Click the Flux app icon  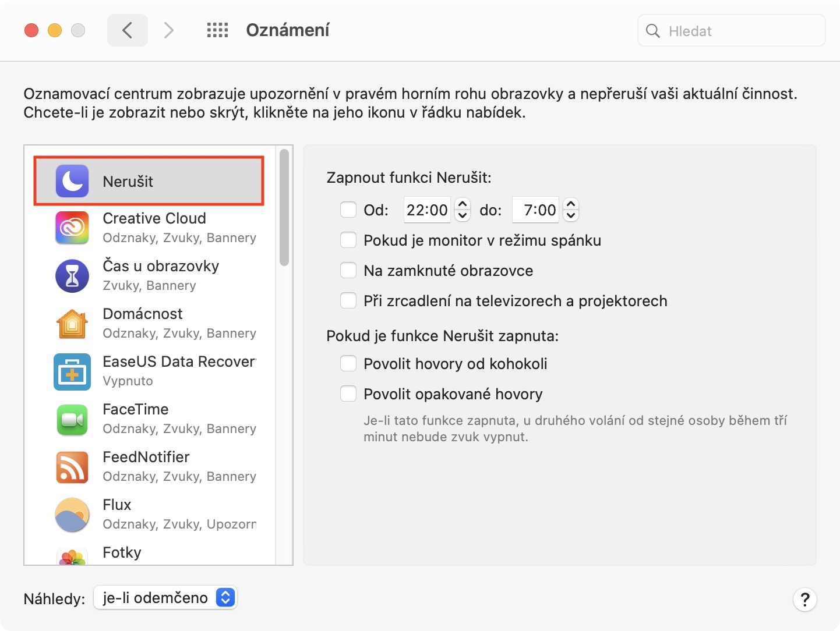72,515
